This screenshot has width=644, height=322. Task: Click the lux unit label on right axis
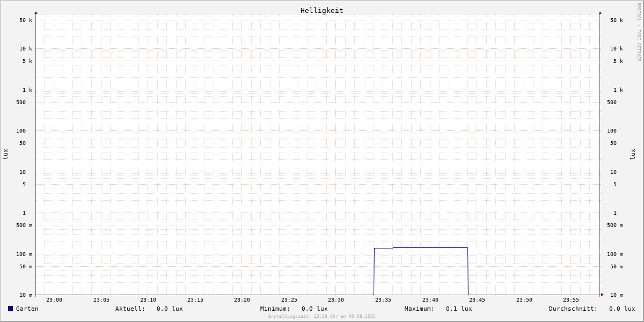[x=633, y=154]
